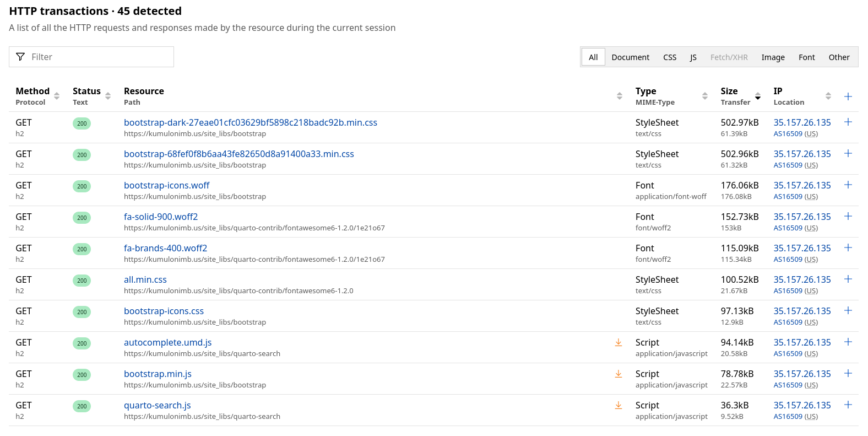Expand the fa-solid-900.woff2 row details
This screenshot has width=868, height=436.
848,217
